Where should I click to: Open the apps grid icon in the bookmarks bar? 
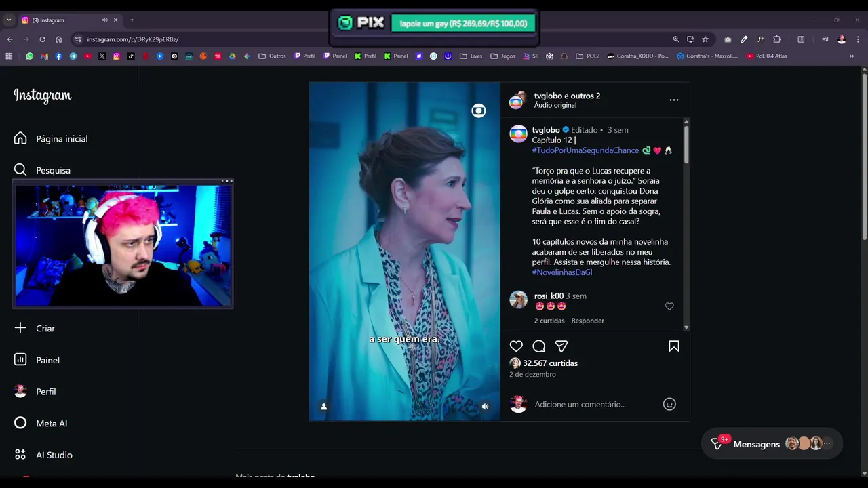click(x=9, y=56)
